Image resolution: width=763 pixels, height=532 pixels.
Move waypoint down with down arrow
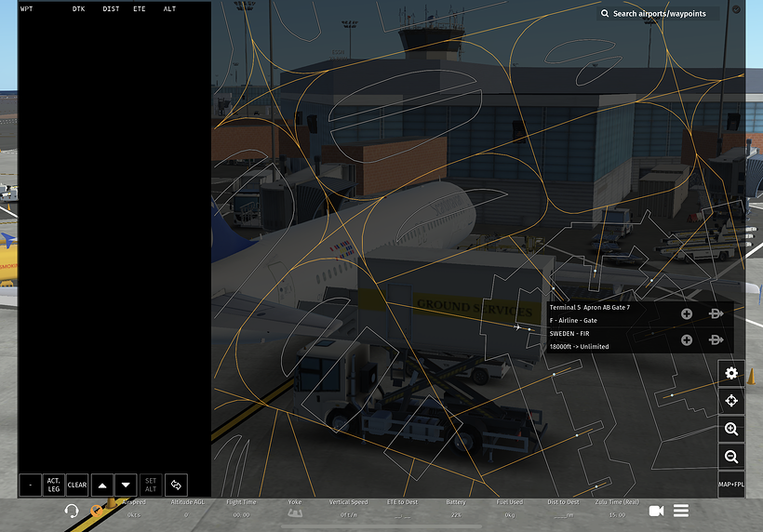[126, 485]
